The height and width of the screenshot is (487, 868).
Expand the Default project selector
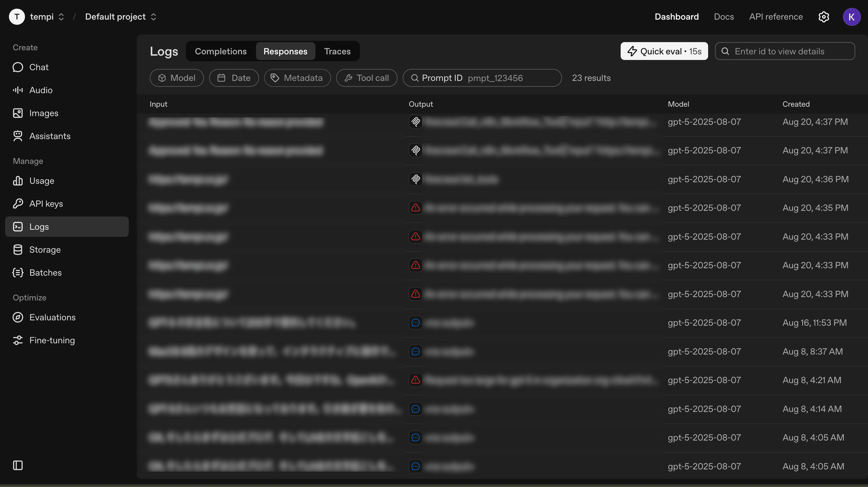(x=121, y=17)
